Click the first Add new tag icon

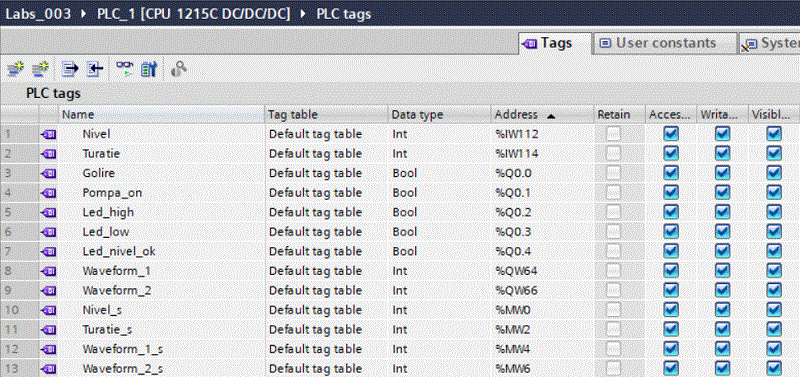click(x=17, y=69)
